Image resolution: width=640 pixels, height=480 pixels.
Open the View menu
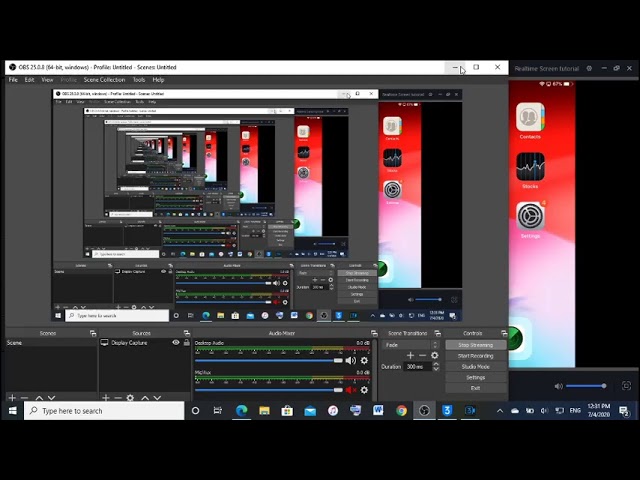point(47,80)
